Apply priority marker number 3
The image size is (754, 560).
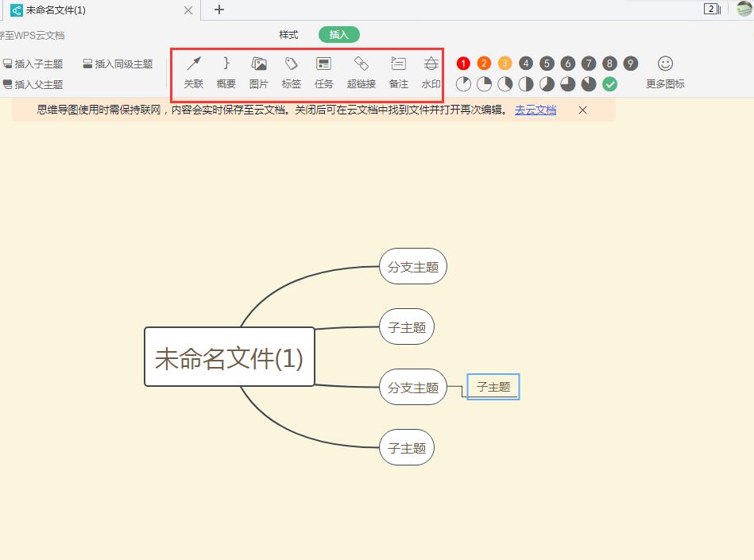tap(505, 64)
